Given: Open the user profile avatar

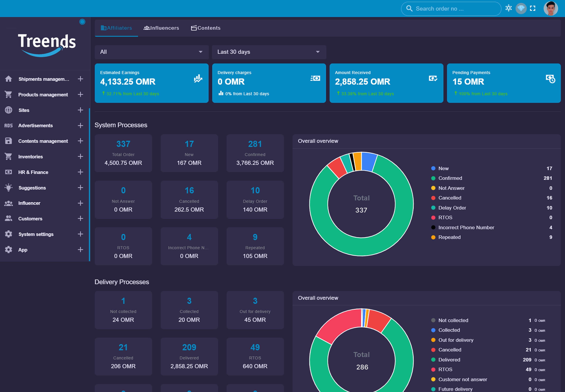Looking at the screenshot, I should 551,9.
